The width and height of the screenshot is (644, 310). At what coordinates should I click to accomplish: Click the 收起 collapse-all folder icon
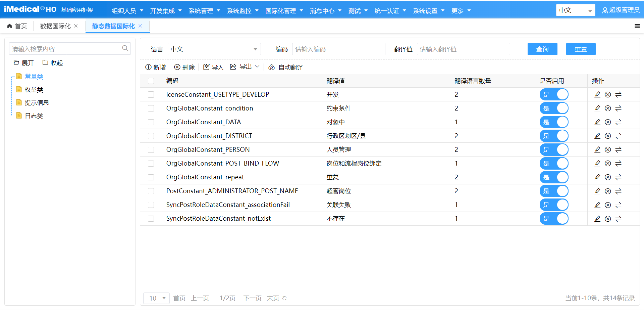pos(45,62)
